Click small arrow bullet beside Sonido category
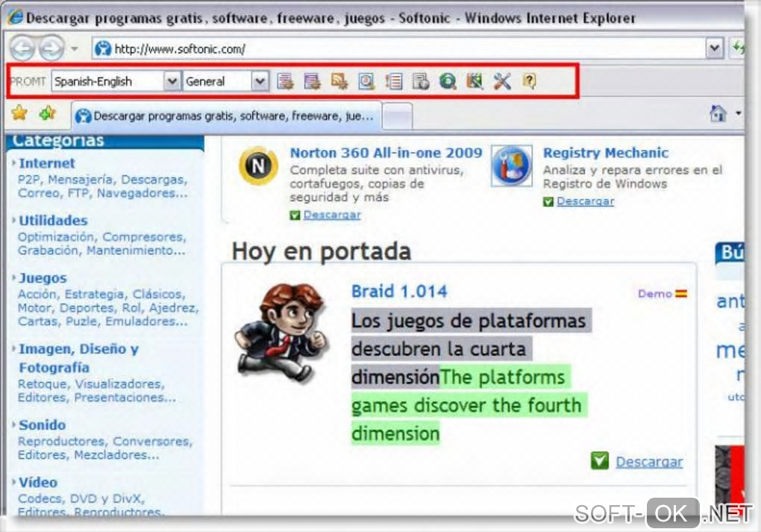Screen dimensions: 761x532 coord(13,425)
